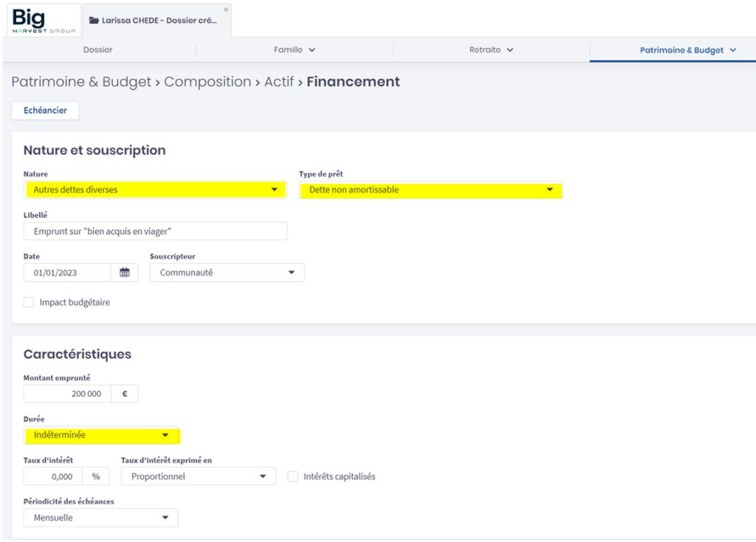Open the Durée Indéterminée dropdown
The width and height of the screenshot is (756, 542).
(102, 435)
